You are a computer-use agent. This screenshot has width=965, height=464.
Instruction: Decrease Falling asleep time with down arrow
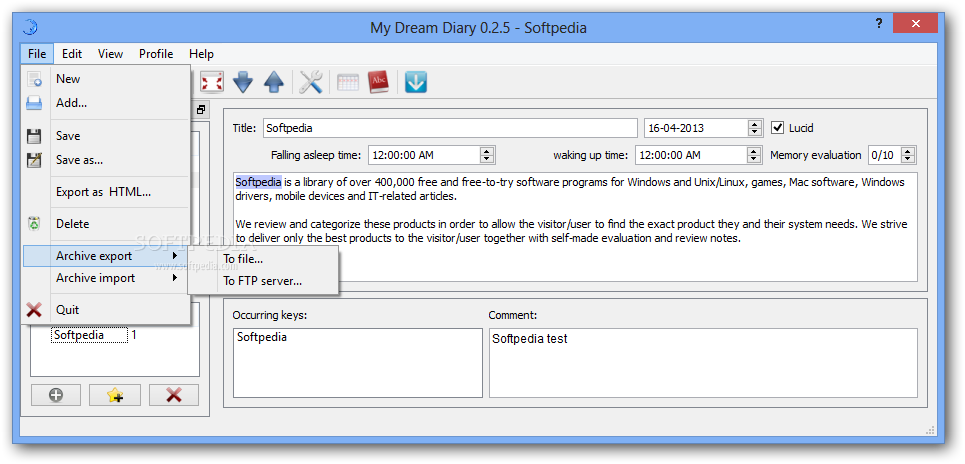487,159
